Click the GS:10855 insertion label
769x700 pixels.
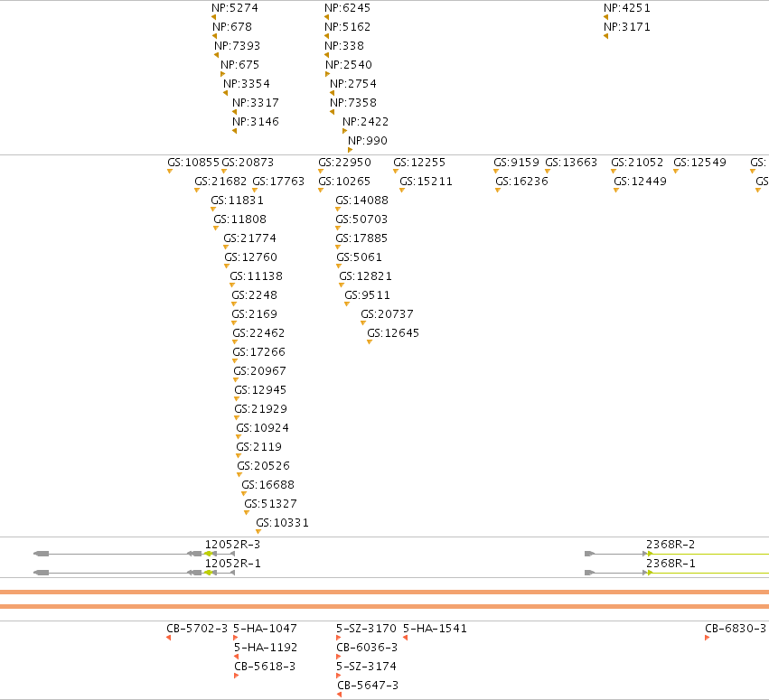click(193, 163)
